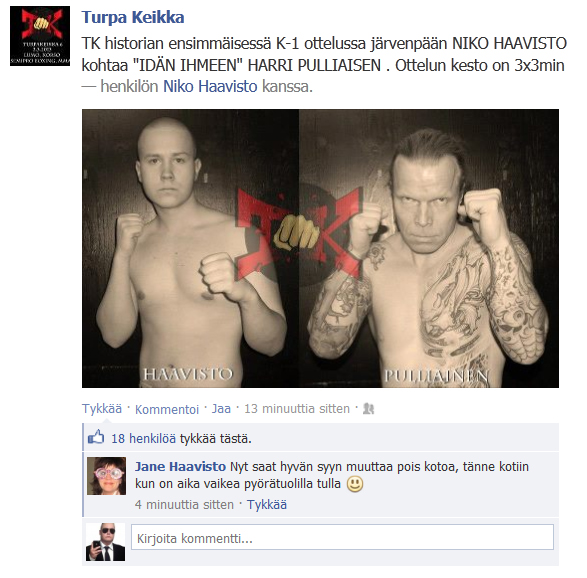
Task: Open Jane Haavisto's profile picture
Action: click(x=106, y=476)
